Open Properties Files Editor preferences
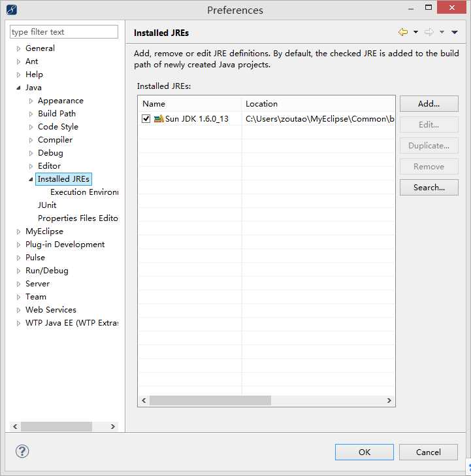Screen dimensions: 471x476 pos(78,218)
